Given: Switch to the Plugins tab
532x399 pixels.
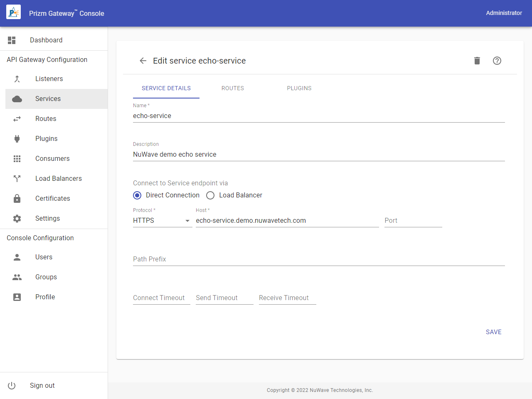Looking at the screenshot, I should coord(299,88).
